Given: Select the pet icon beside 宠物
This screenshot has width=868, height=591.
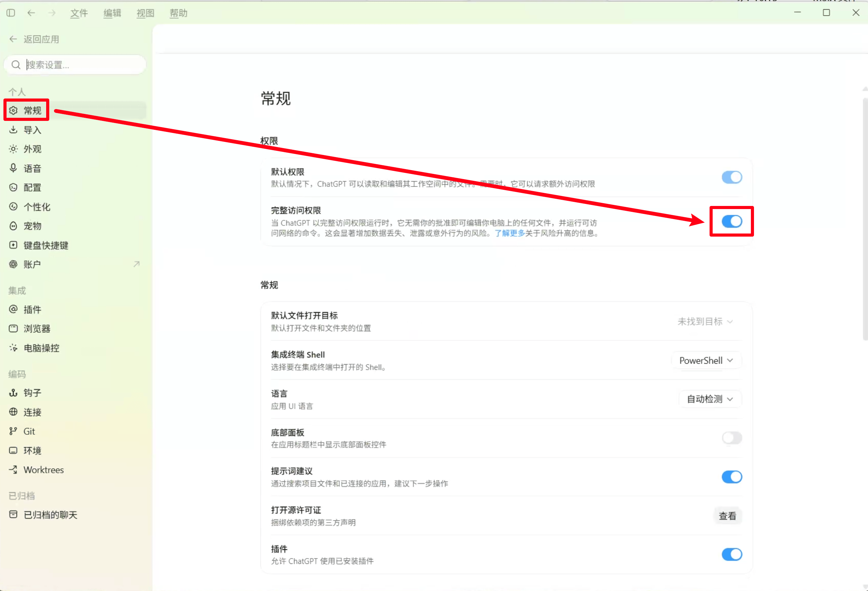Looking at the screenshot, I should tap(13, 226).
